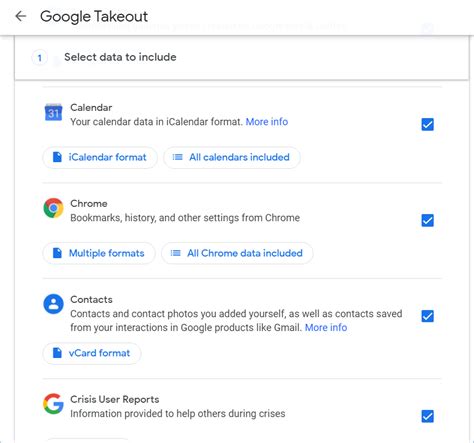Uncheck the Calendar checkbox
The image size is (474, 443).
pos(427,124)
